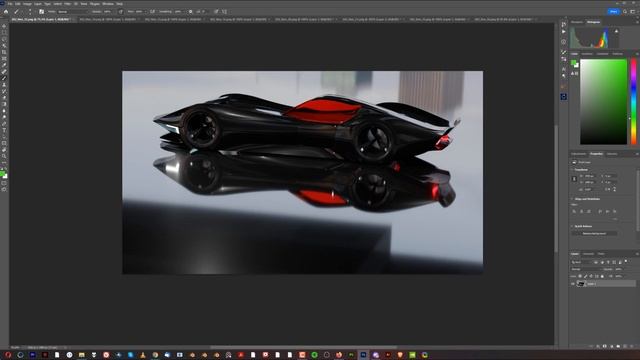Select the Eraser tool
Viewport: 640px width, 360px height.
coord(4,98)
